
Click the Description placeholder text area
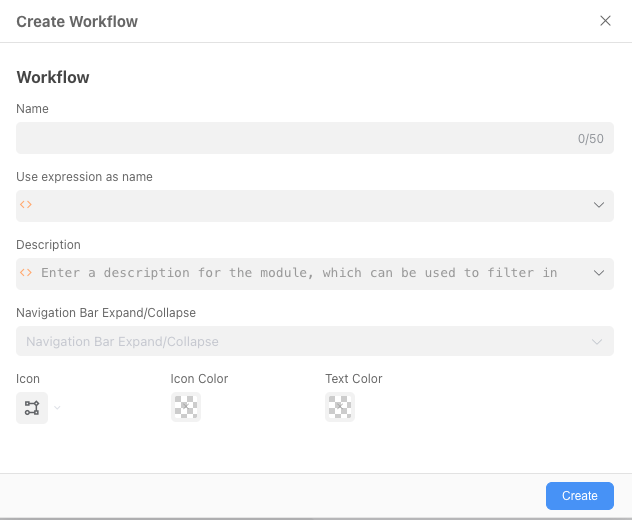pos(299,273)
